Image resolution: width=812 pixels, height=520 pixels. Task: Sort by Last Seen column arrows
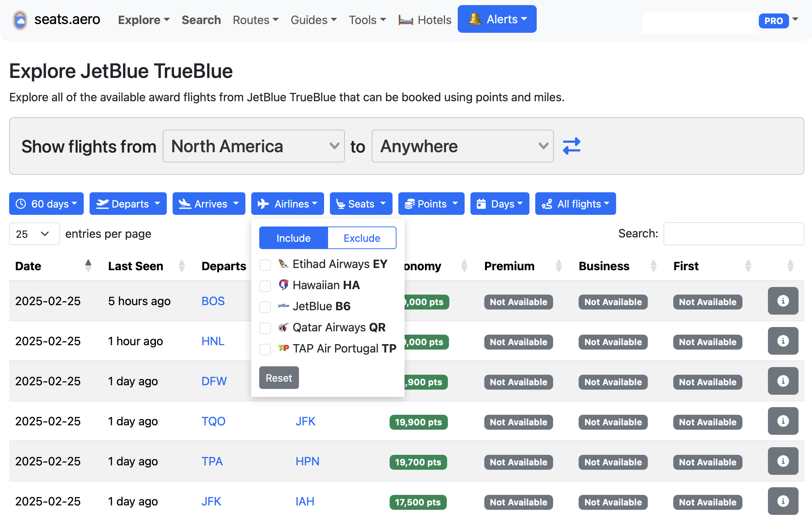pyautogui.click(x=182, y=266)
